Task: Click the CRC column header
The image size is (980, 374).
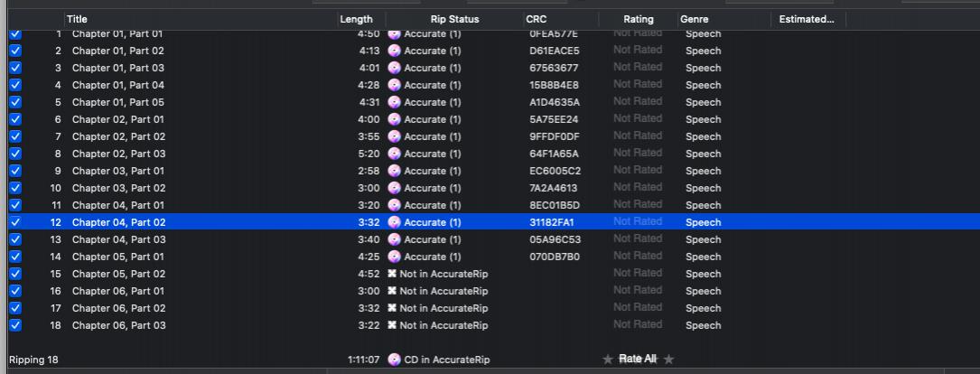Action: coord(536,19)
